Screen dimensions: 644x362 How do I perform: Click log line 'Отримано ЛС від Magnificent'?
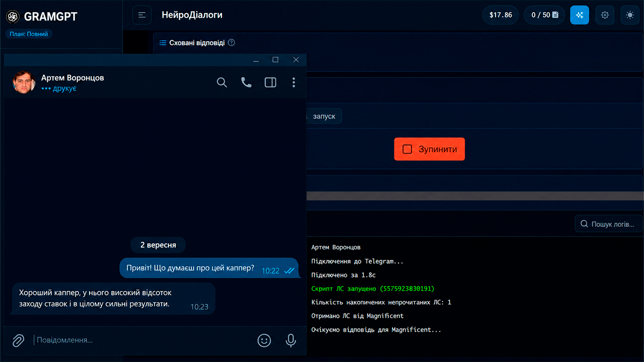357,316
